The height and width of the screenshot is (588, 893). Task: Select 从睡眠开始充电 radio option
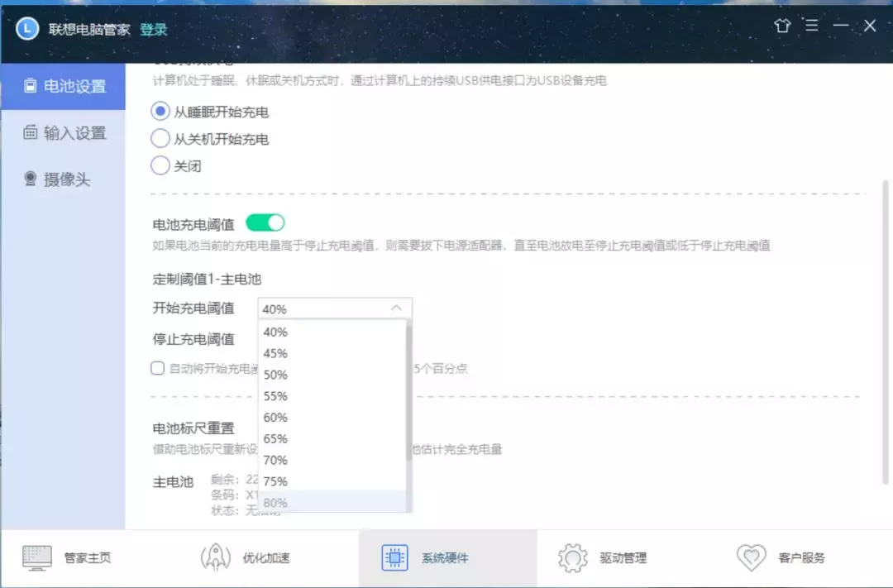click(x=160, y=111)
